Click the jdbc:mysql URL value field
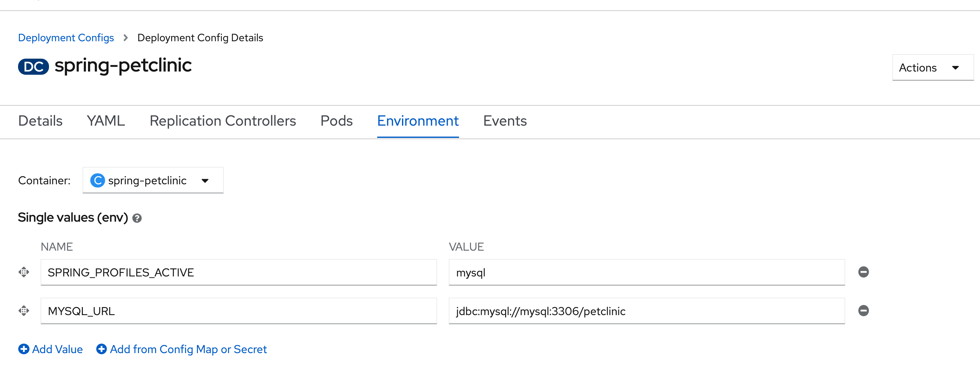The height and width of the screenshot is (366, 980). tap(646, 311)
